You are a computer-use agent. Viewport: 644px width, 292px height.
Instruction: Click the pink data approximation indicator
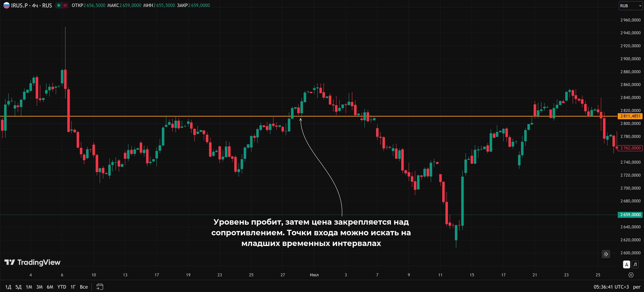[x=65, y=5]
